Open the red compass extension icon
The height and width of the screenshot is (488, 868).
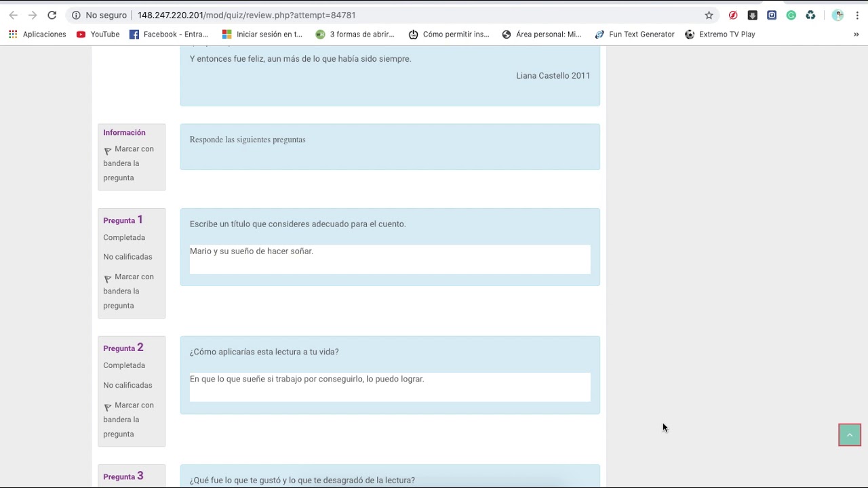[733, 15]
